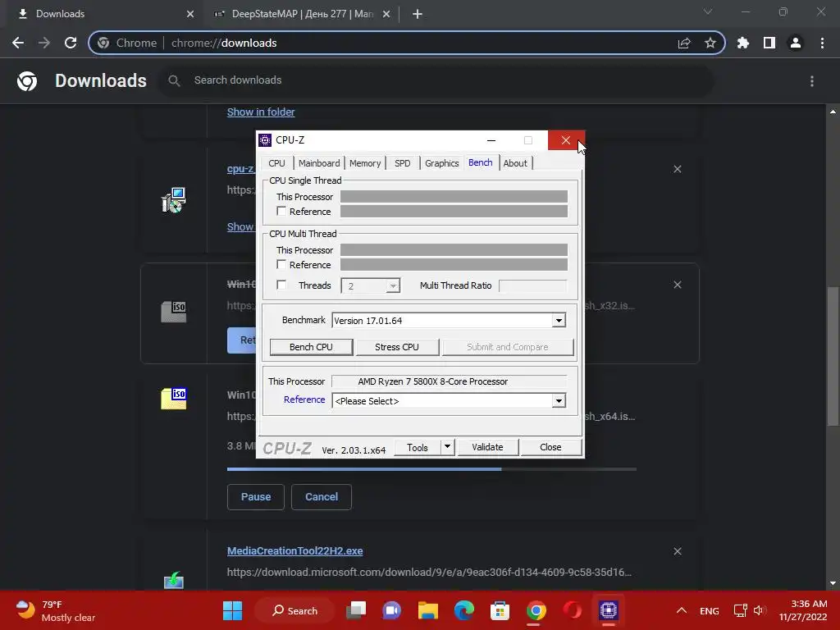Bookmark this tab with star icon
The height and width of the screenshot is (630, 840).
tap(710, 43)
